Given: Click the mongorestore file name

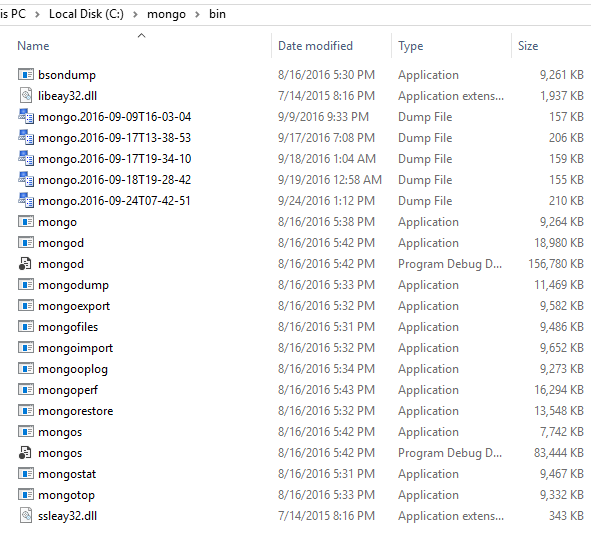Looking at the screenshot, I should tap(76, 411).
